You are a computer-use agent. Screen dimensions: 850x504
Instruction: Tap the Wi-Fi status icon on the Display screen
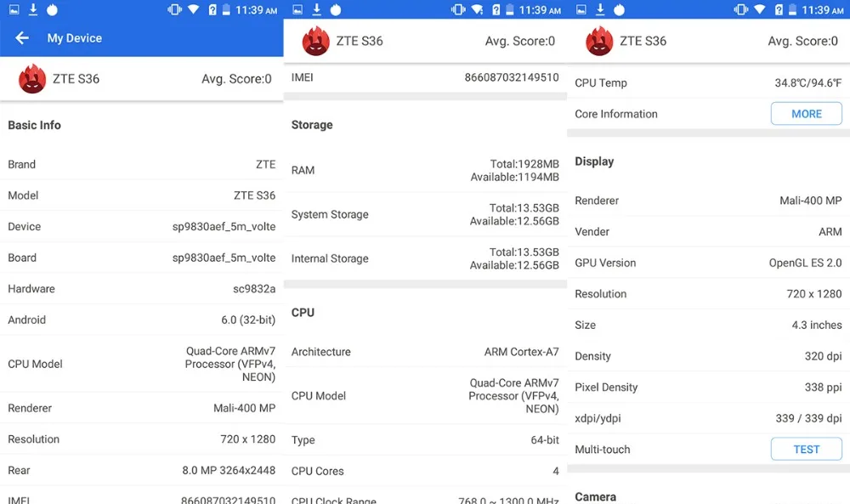tap(760, 9)
